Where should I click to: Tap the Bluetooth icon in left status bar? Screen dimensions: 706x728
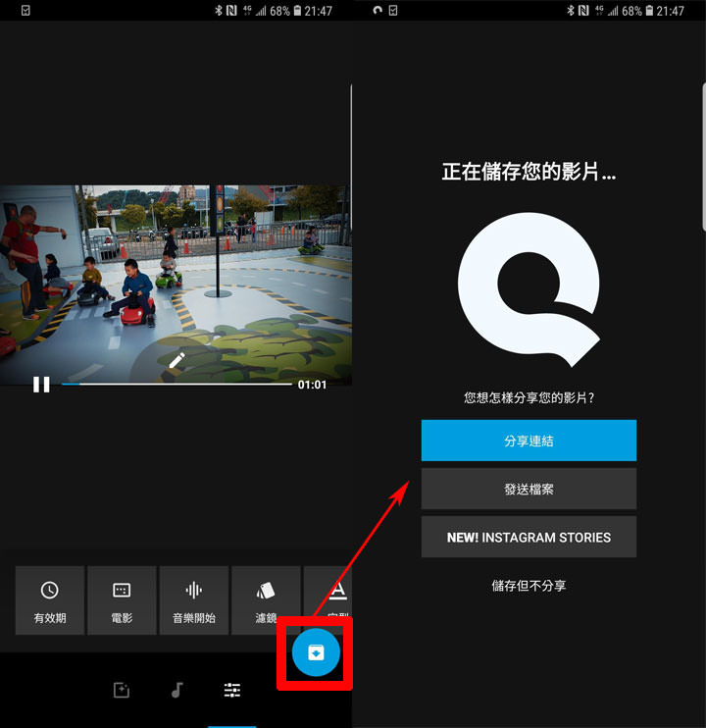(219, 10)
